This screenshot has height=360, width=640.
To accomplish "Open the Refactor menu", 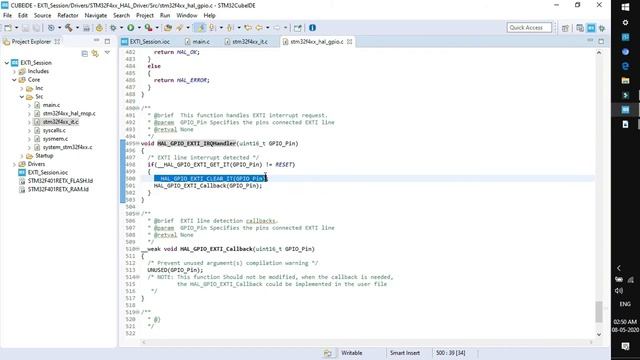I will point(68,15).
